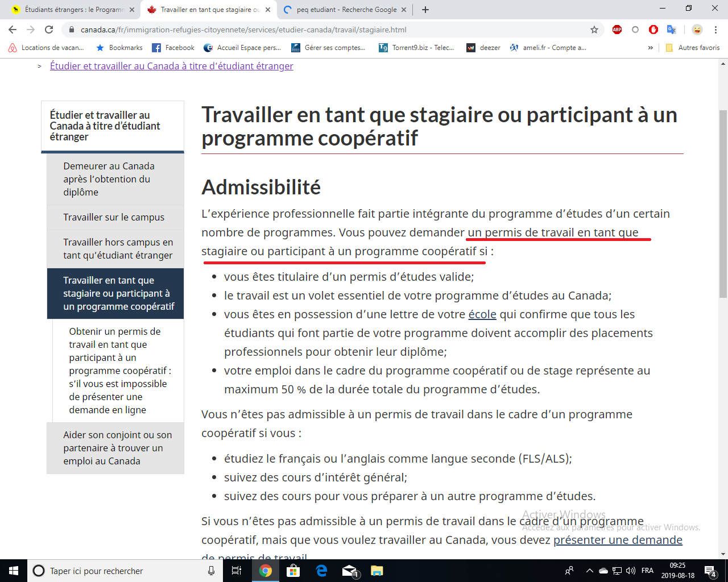Open the sidebar heading 'Étudier et travailler au Canada'

pyautogui.click(x=105, y=126)
